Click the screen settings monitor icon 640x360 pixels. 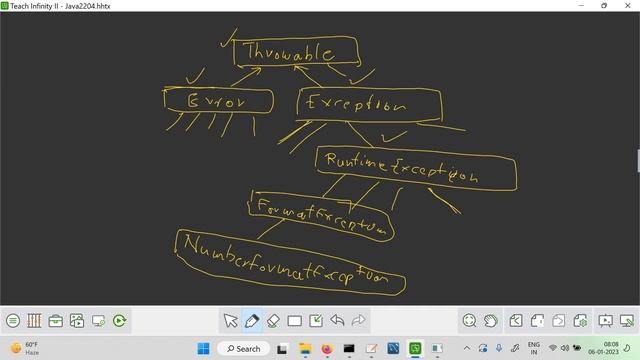click(98, 321)
